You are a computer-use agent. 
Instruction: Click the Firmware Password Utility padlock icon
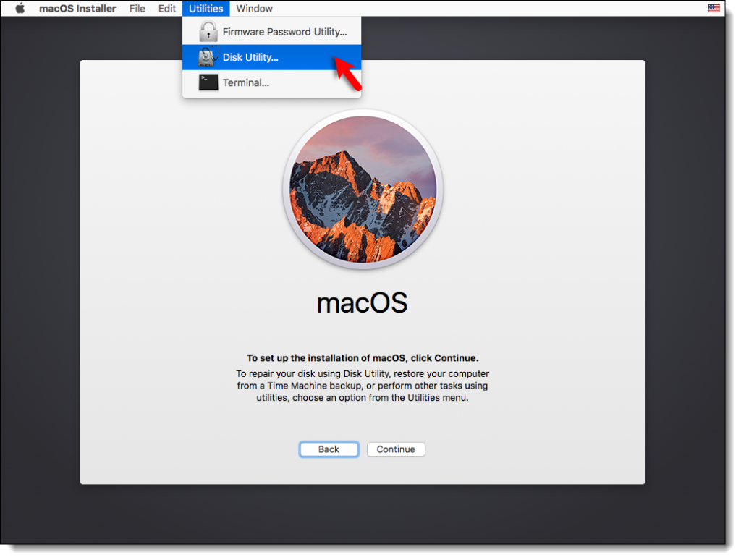[208, 31]
